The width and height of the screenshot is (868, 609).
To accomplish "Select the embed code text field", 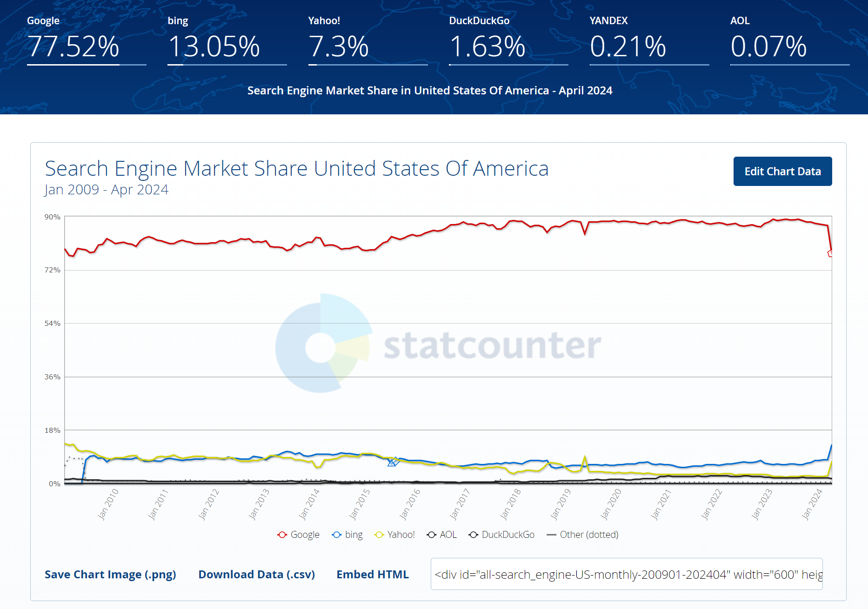I will tap(627, 574).
